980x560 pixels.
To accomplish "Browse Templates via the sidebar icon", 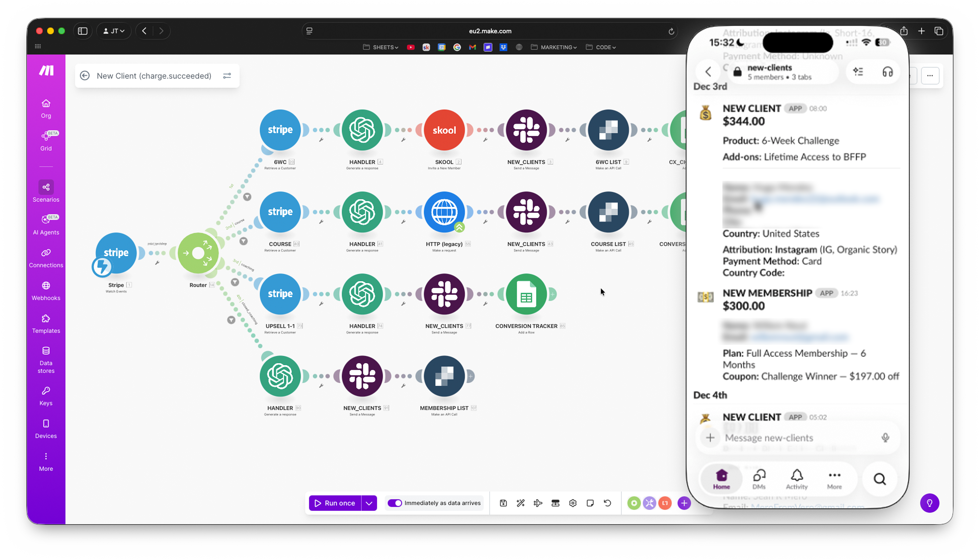I will (46, 323).
